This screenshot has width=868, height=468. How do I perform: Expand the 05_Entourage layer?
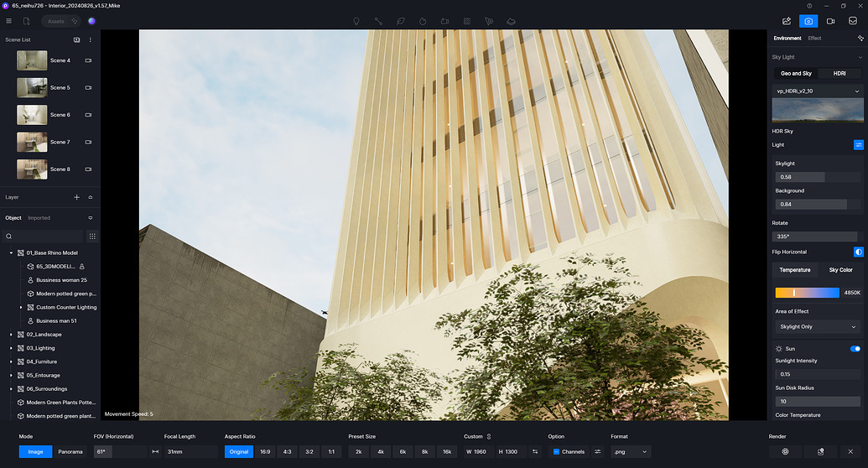pyautogui.click(x=11, y=376)
